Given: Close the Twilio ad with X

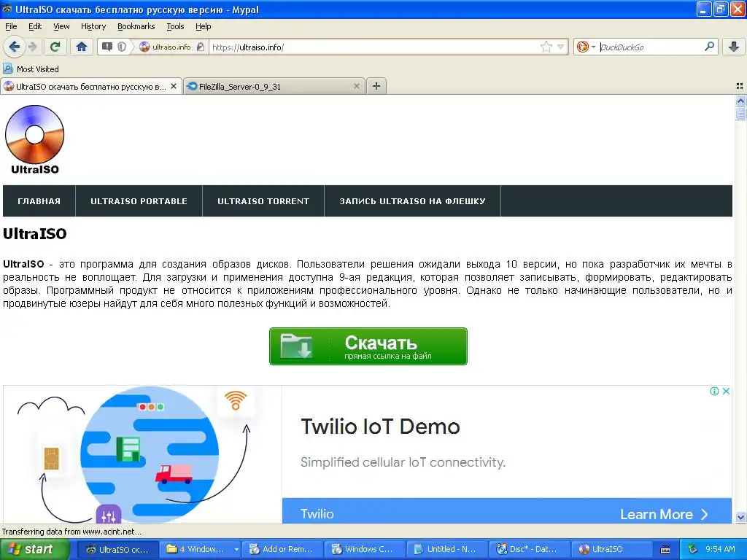Looking at the screenshot, I should (726, 391).
